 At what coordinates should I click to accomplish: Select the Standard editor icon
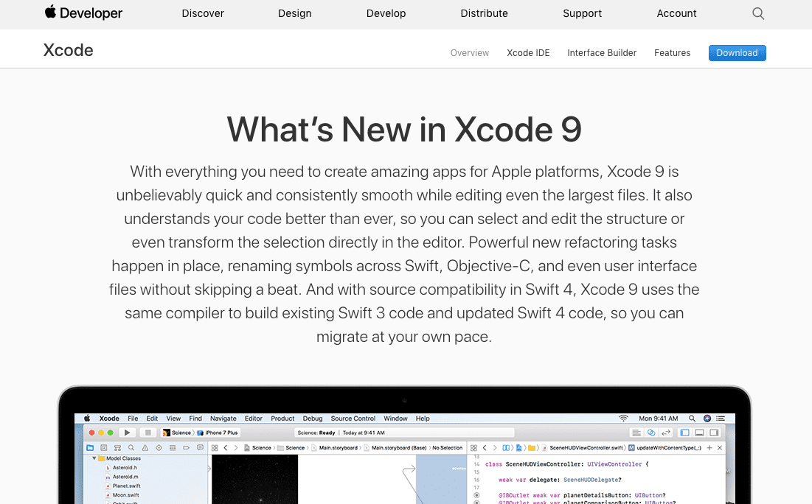[636, 433]
